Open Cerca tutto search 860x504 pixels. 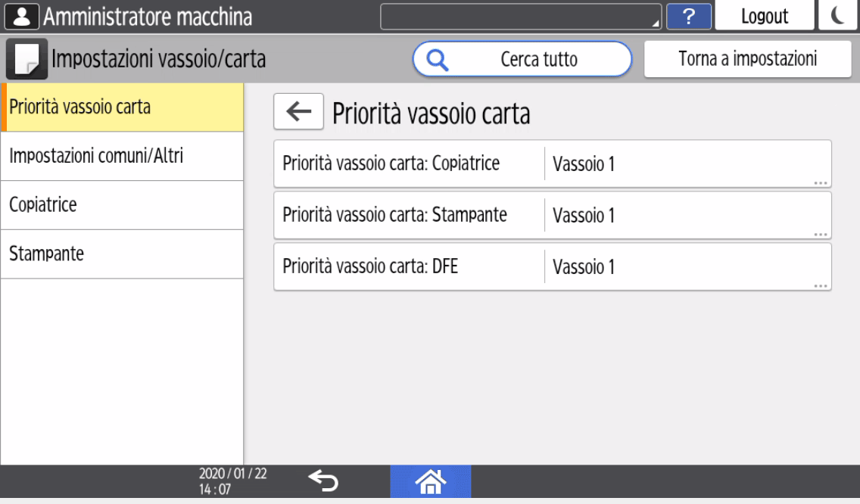[x=522, y=59]
